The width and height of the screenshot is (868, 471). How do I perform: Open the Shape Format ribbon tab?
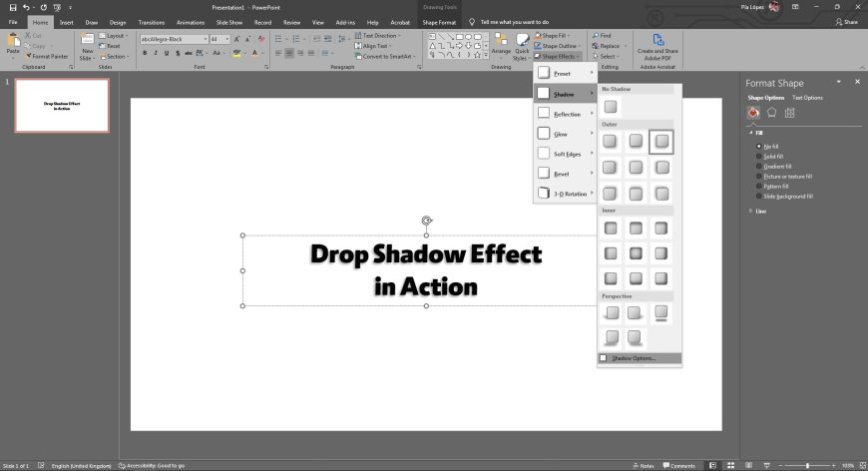[439, 22]
